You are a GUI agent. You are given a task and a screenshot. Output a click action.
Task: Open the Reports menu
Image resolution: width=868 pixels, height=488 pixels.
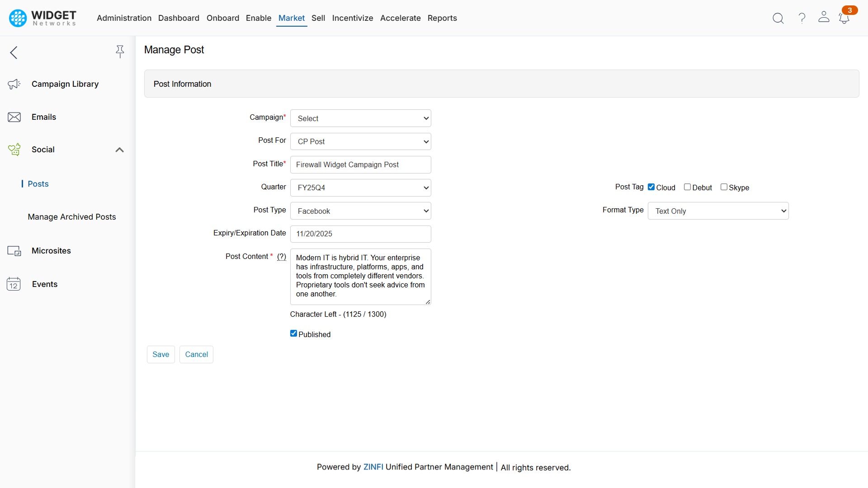[442, 18]
